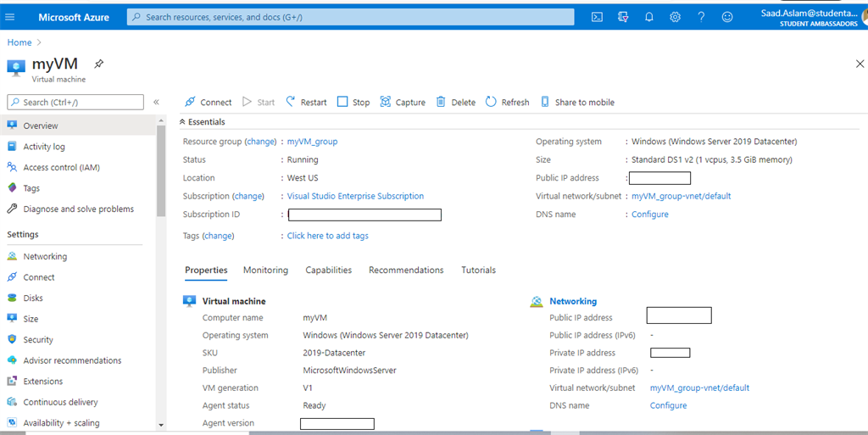
Task: Click the Home breadcrumb link
Action: click(19, 42)
